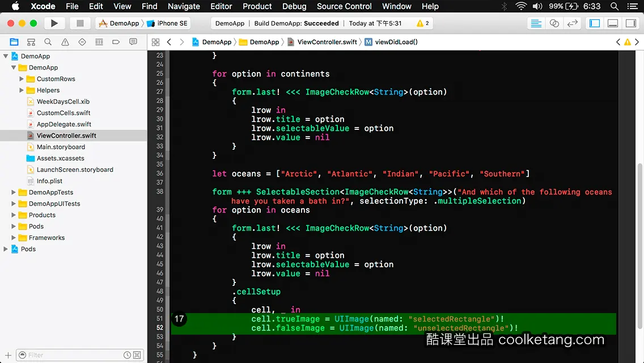Open Main.storyboard file

(x=61, y=147)
